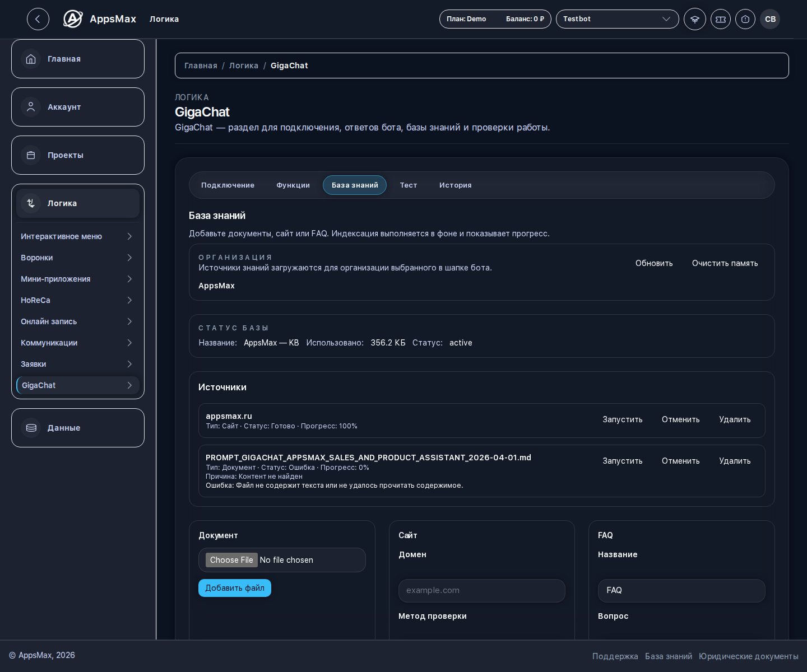Image resolution: width=807 pixels, height=672 pixels.
Task: Open the CB user avatar
Action: pos(770,19)
